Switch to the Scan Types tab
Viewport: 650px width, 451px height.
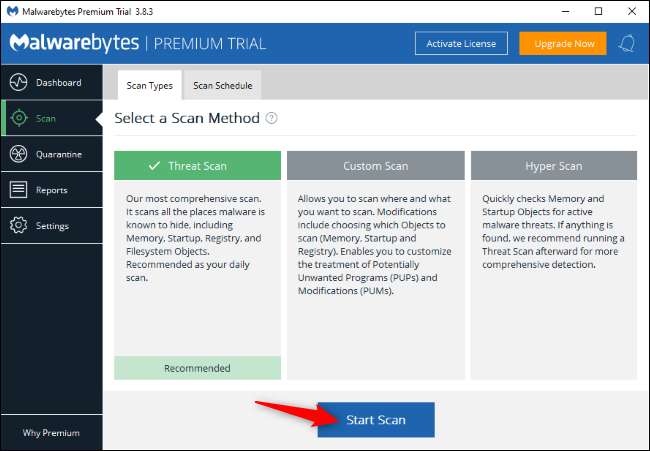point(150,85)
